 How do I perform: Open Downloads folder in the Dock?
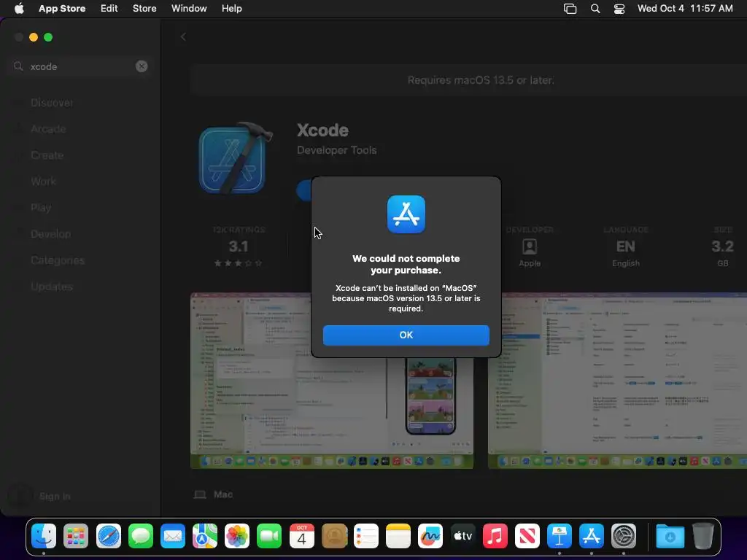coord(670,536)
